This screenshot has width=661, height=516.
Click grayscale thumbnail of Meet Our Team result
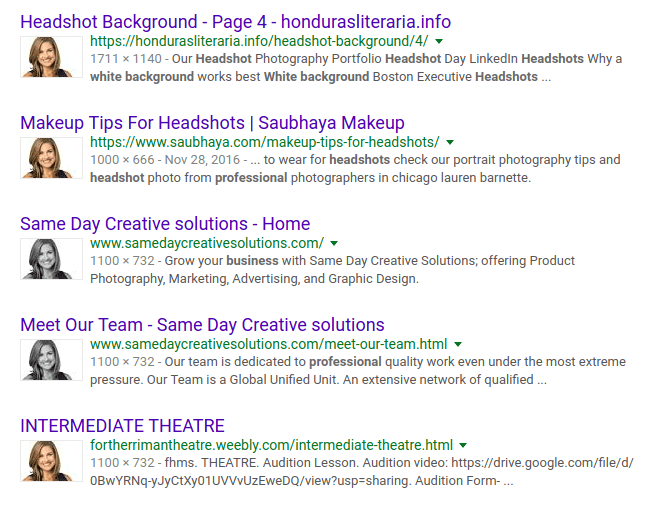tap(51, 360)
